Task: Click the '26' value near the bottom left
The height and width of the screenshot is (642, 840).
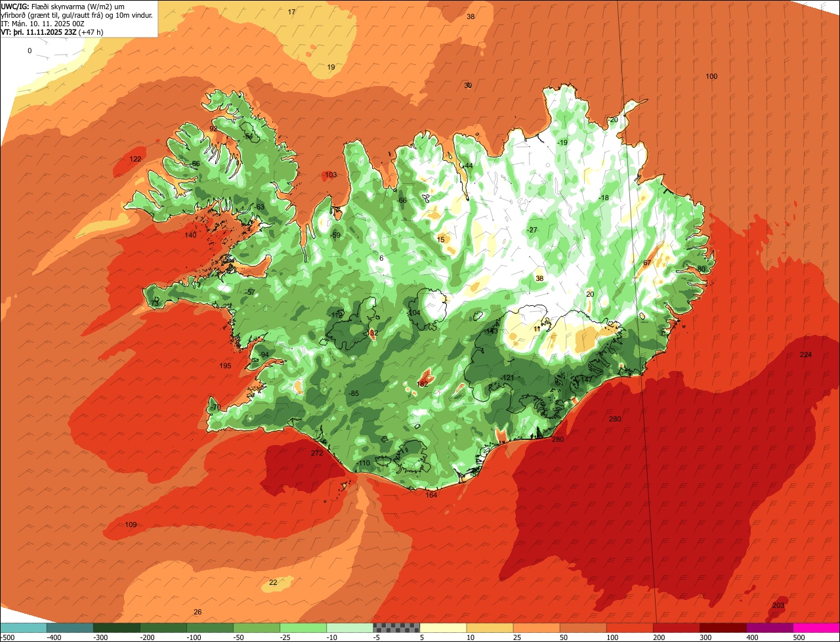Action: click(198, 612)
